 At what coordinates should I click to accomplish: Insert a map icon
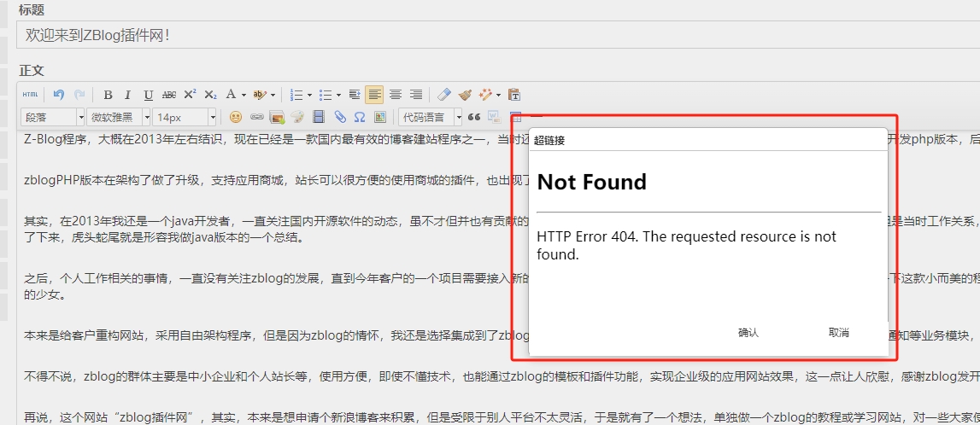tap(380, 117)
